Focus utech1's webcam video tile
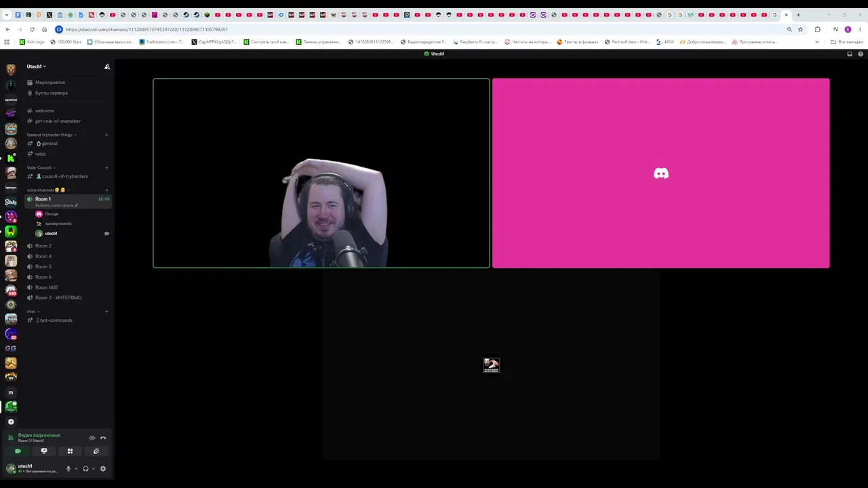The height and width of the screenshot is (488, 868). tap(321, 174)
